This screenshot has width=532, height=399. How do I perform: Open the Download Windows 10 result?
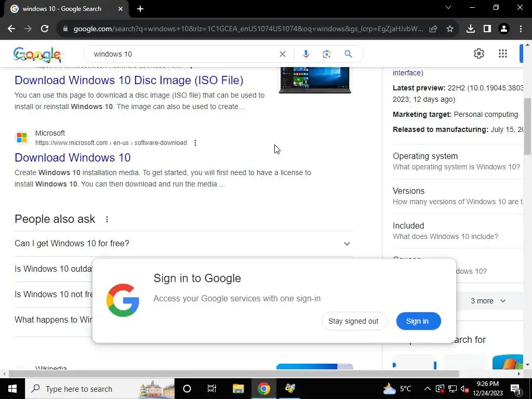tap(73, 157)
